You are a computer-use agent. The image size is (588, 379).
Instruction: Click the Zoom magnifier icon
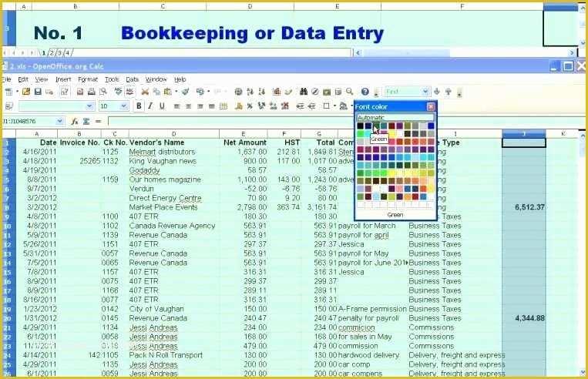tap(350, 92)
